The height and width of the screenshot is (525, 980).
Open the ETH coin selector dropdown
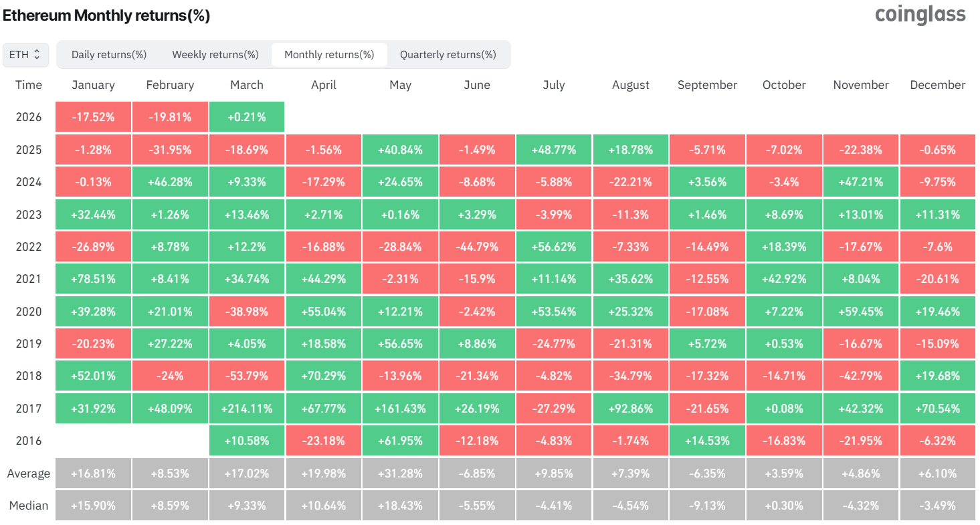tap(25, 55)
